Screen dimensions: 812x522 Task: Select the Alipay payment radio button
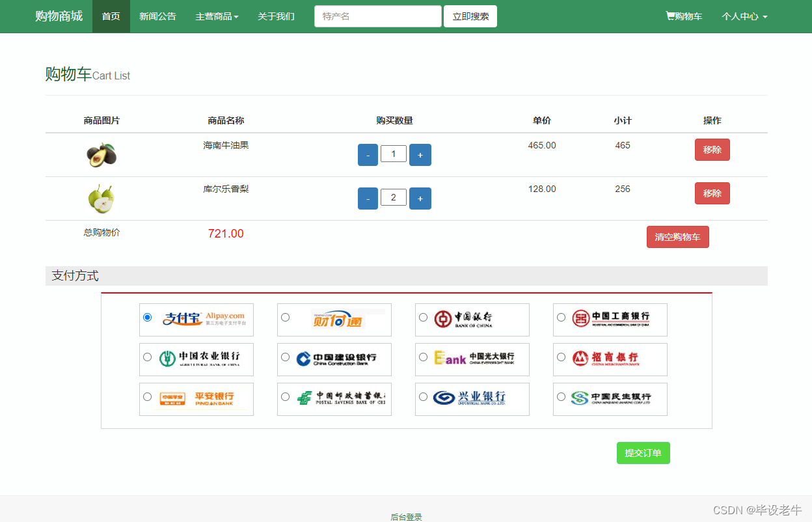(x=148, y=318)
